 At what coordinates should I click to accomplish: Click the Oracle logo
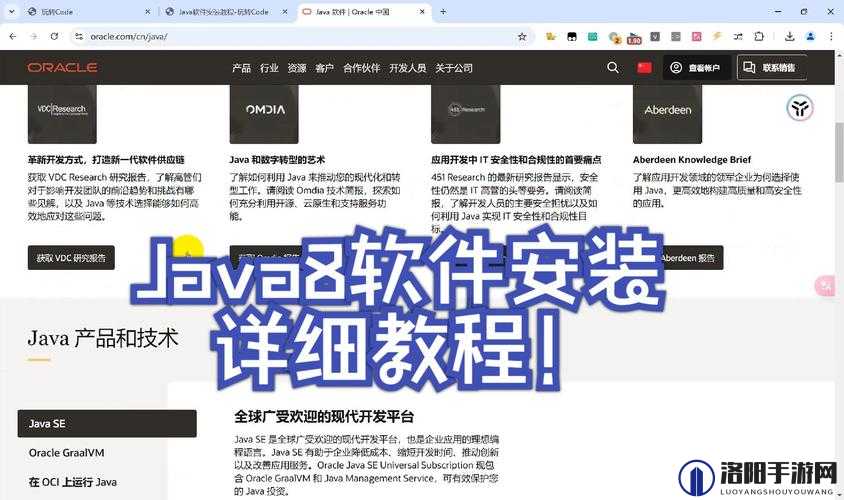coord(62,67)
